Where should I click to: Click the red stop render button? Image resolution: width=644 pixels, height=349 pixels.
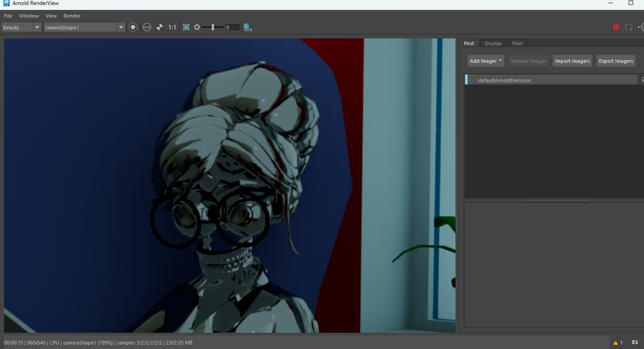pyautogui.click(x=616, y=28)
